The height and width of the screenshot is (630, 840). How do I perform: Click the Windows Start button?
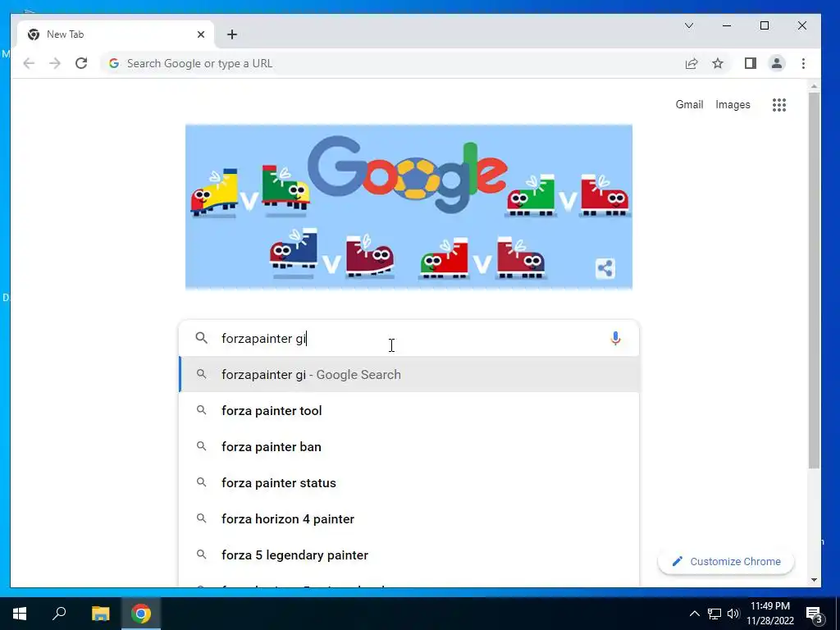[x=20, y=614]
